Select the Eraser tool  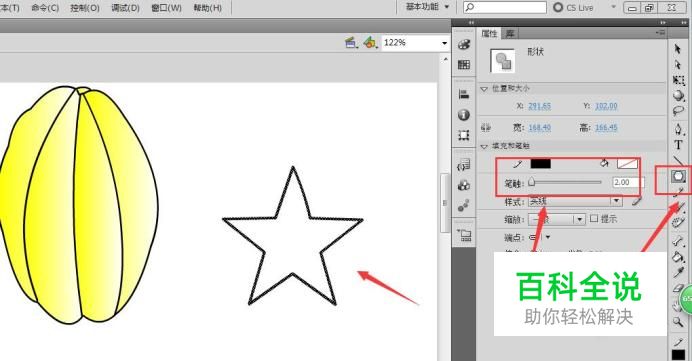point(678,288)
